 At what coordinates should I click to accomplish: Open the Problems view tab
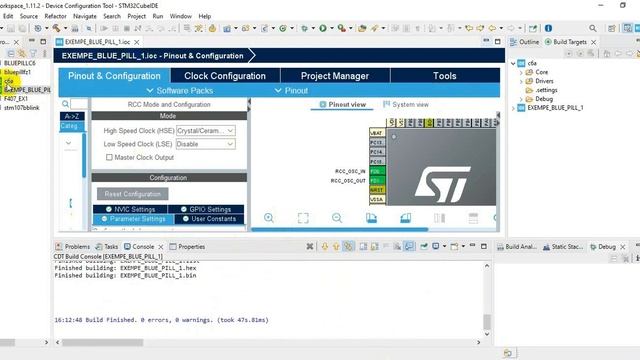pos(73,247)
